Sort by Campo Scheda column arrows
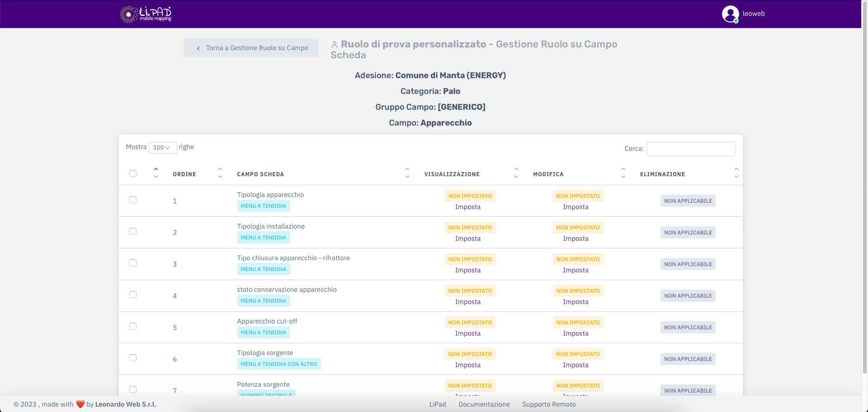 (407, 173)
